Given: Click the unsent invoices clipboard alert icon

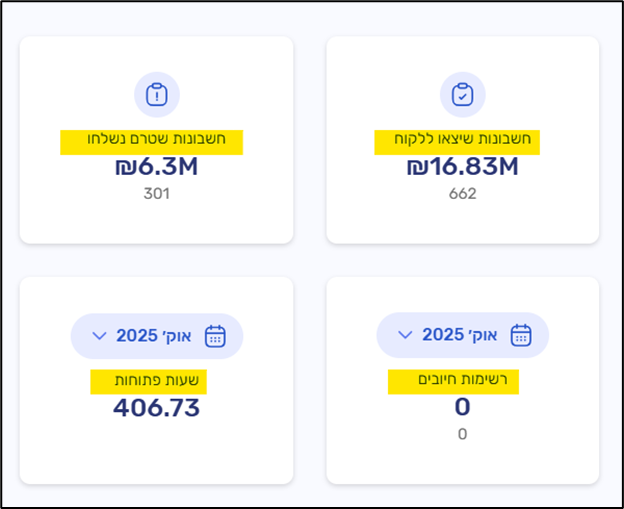Looking at the screenshot, I should (156, 95).
